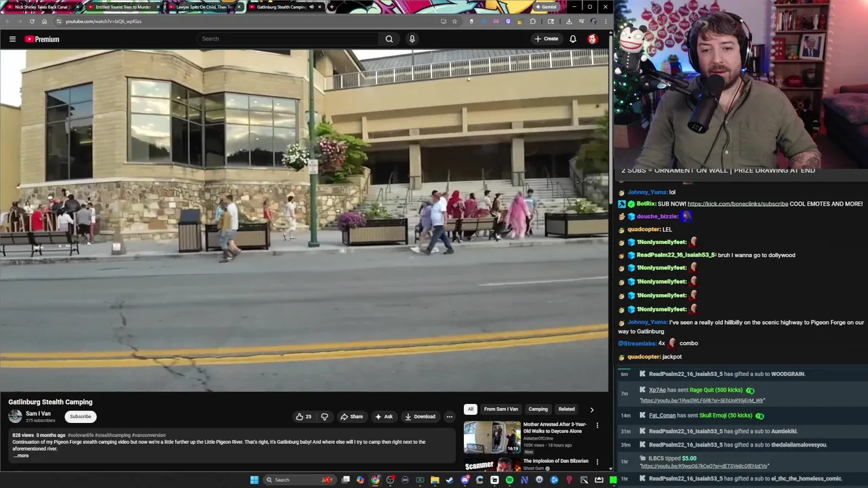This screenshot has width=868, height=488.
Task: Open options for Mother Arrested video suggestion
Action: click(x=597, y=426)
